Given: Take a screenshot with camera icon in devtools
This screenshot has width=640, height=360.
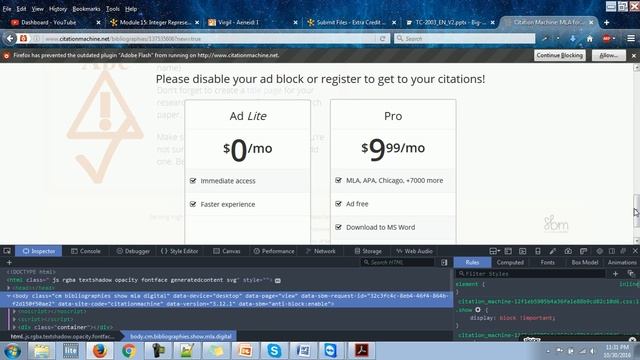Looking at the screenshot, I should pyautogui.click(x=568, y=251).
